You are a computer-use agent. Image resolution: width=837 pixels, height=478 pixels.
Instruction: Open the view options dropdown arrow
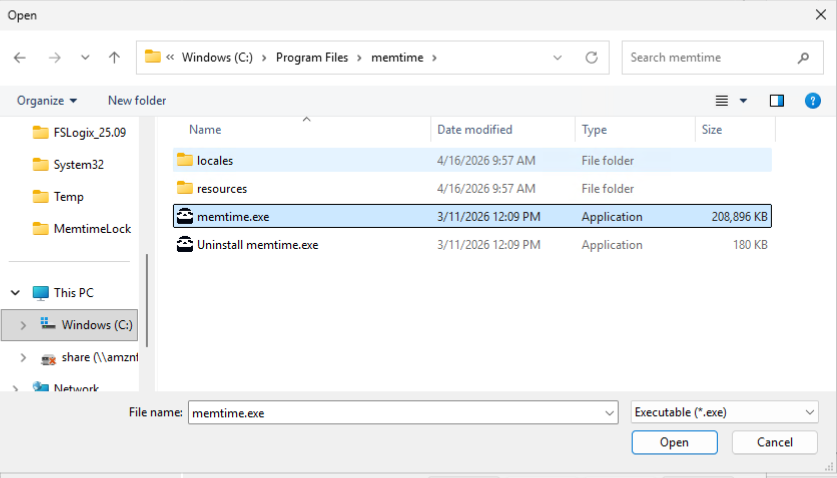pyautogui.click(x=743, y=100)
